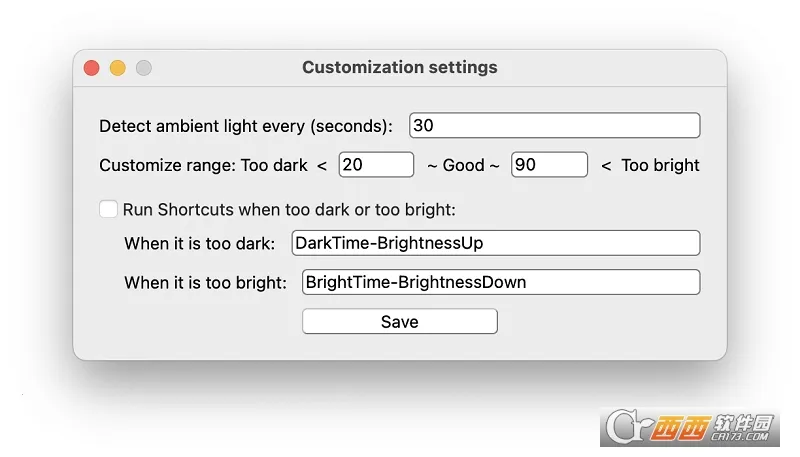The image size is (800, 457).
Task: Click the 'When it is too dark:' label
Action: click(199, 244)
